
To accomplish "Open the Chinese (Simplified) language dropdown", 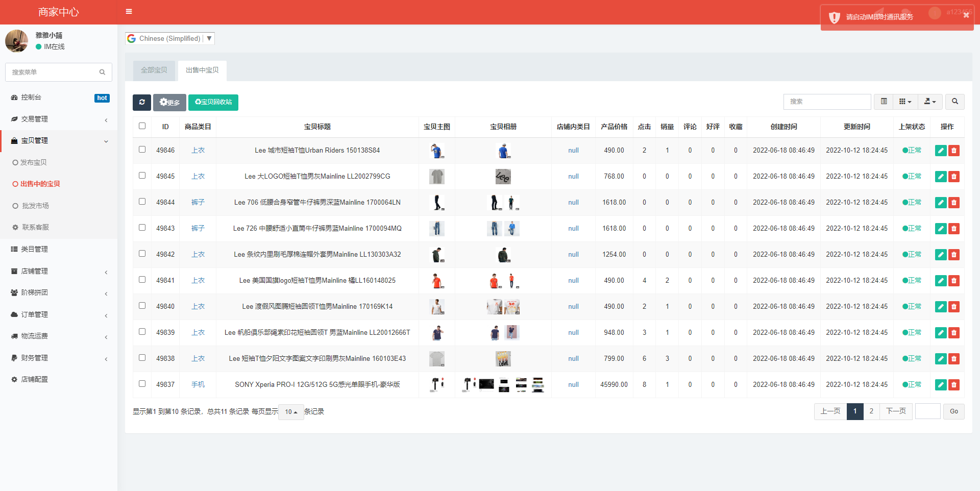I will coord(170,39).
